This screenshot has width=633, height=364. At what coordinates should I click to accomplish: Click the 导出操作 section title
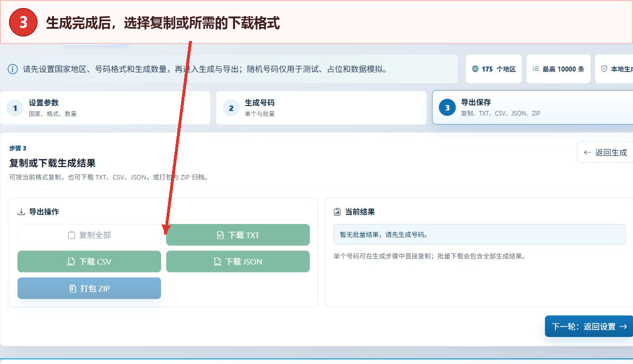pyautogui.click(x=44, y=212)
